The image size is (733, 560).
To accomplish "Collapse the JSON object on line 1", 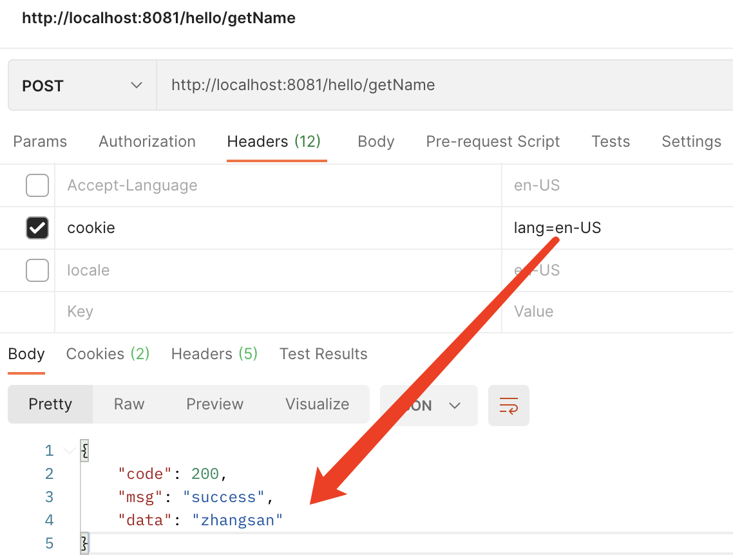I will 68,450.
